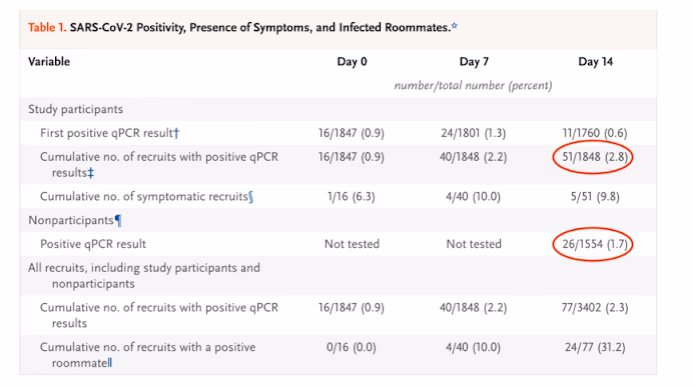
Task: Click the orange 'Table 1.' label
Action: tap(47, 27)
